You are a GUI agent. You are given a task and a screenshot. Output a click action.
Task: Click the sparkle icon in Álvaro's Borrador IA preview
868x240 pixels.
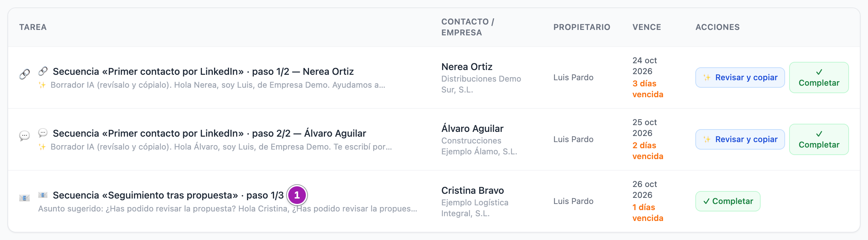pyautogui.click(x=42, y=147)
